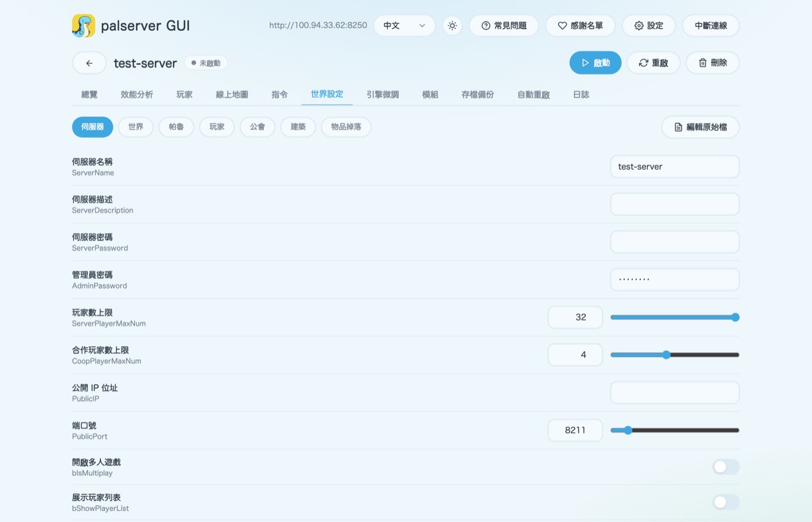Switch to the 效能分析 tab
This screenshot has width=812, height=522.
[x=137, y=95]
